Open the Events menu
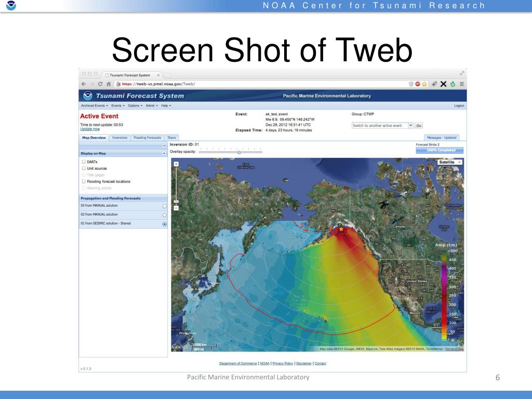 [x=118, y=105]
